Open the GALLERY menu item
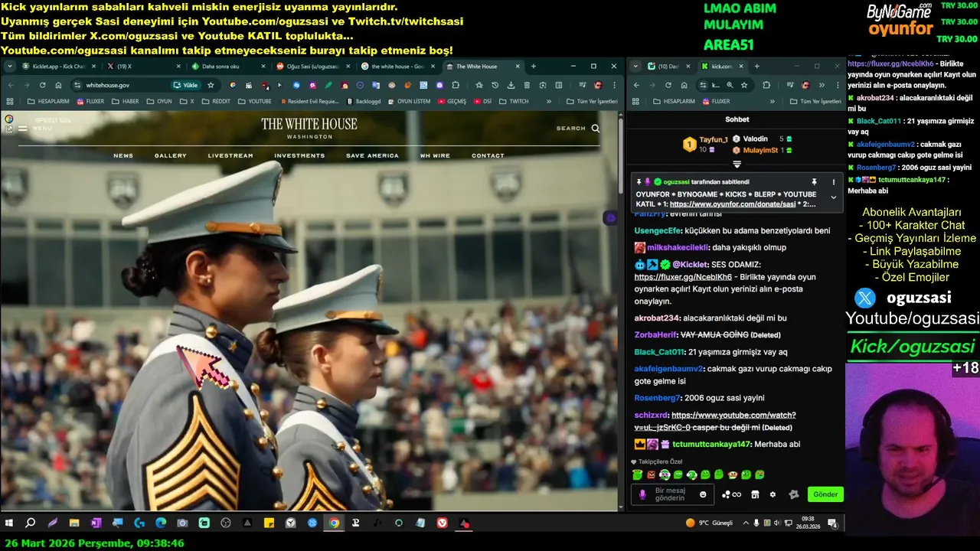 pos(171,155)
